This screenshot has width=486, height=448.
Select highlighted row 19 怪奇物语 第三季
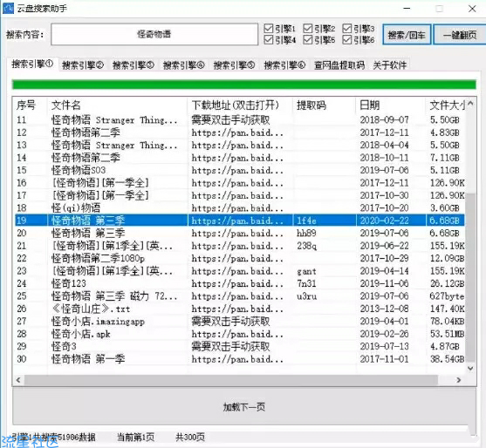pyautogui.click(x=239, y=221)
